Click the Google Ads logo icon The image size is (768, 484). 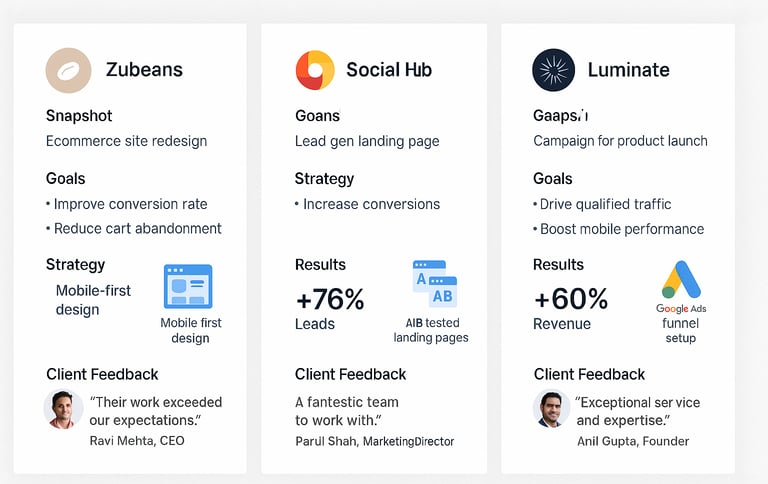click(681, 280)
